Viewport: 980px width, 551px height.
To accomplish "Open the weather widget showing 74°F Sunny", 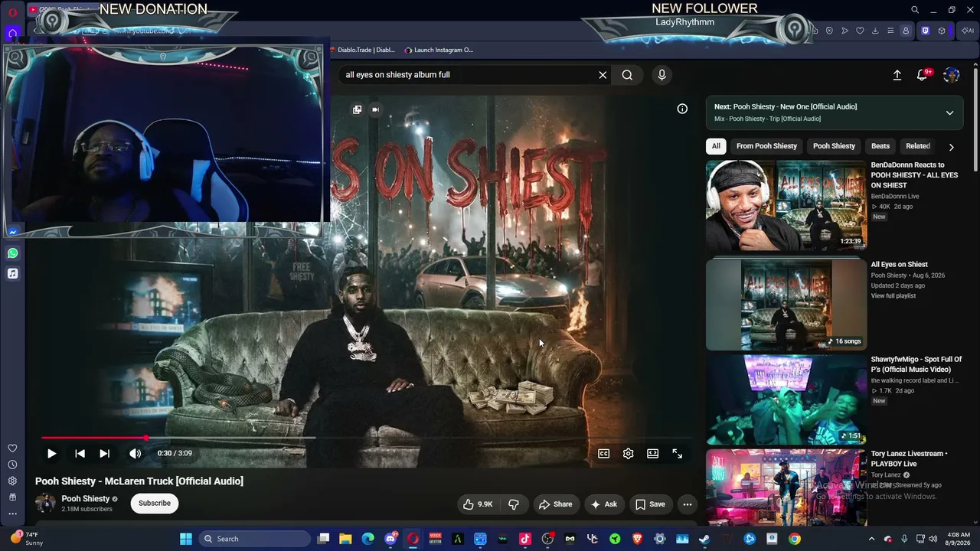I will (28, 539).
